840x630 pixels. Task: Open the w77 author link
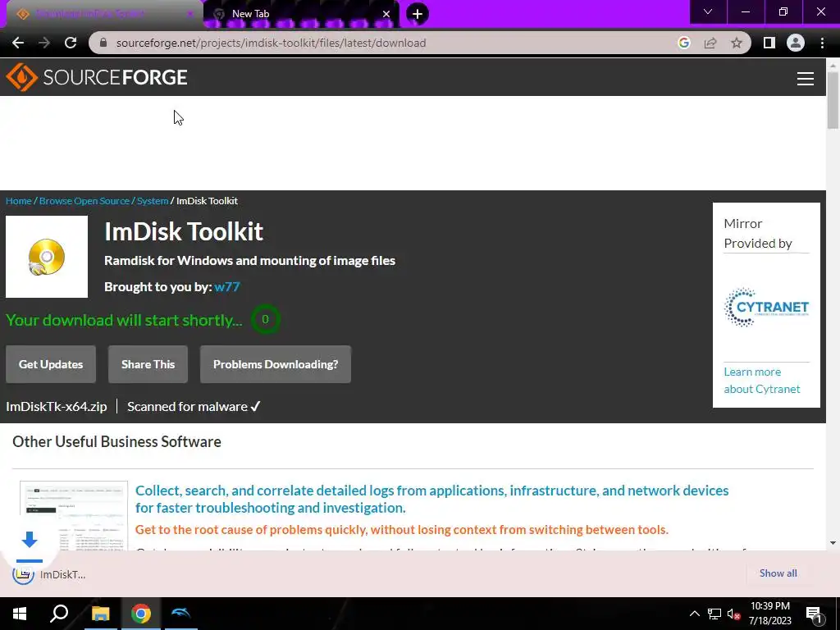coord(227,286)
